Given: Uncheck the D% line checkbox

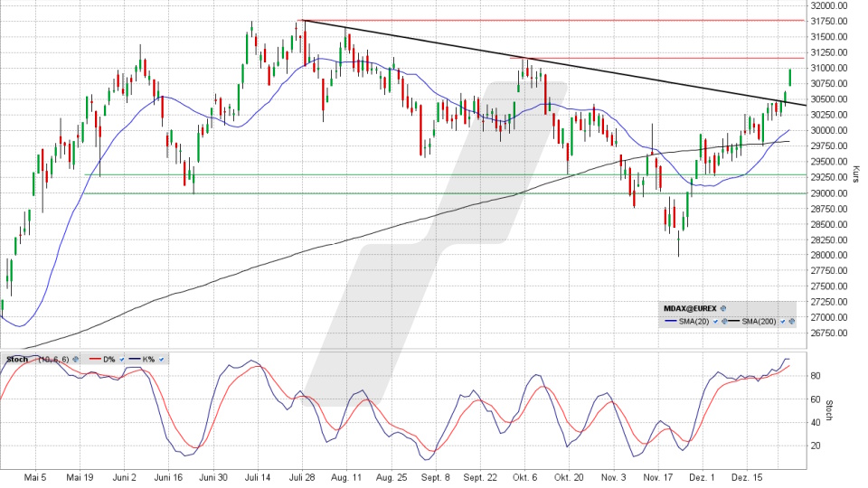Looking at the screenshot, I should coord(121,359).
